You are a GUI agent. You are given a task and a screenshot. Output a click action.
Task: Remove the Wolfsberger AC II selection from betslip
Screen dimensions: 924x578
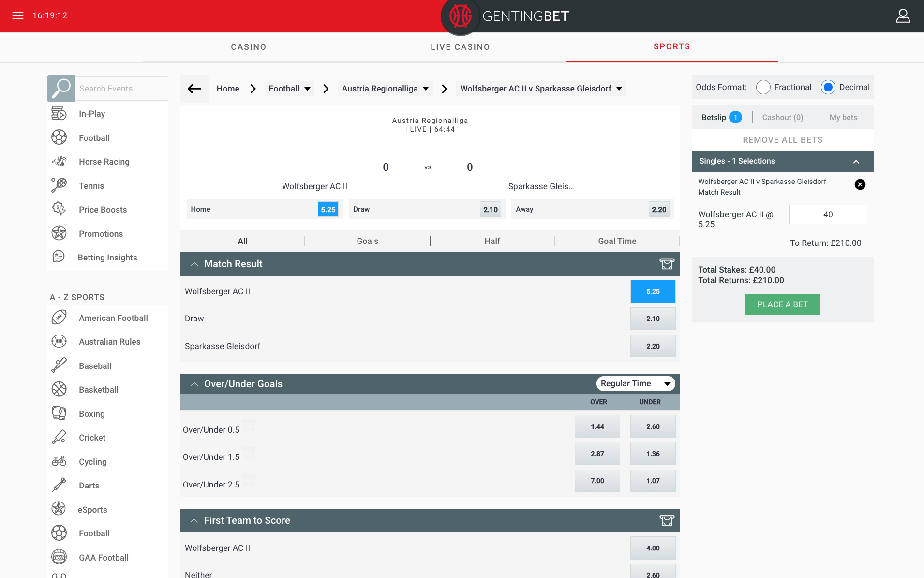(860, 184)
